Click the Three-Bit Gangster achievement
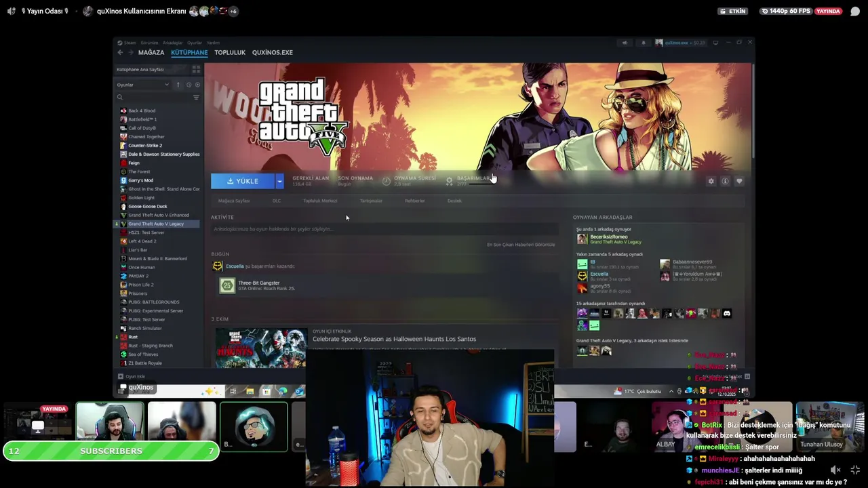 [256, 285]
